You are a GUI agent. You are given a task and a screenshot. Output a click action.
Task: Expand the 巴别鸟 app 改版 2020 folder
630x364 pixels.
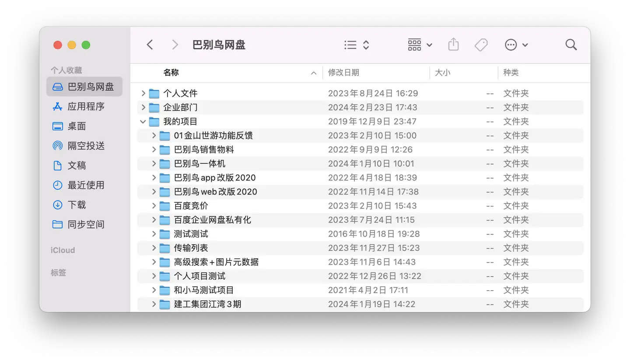pos(154,177)
